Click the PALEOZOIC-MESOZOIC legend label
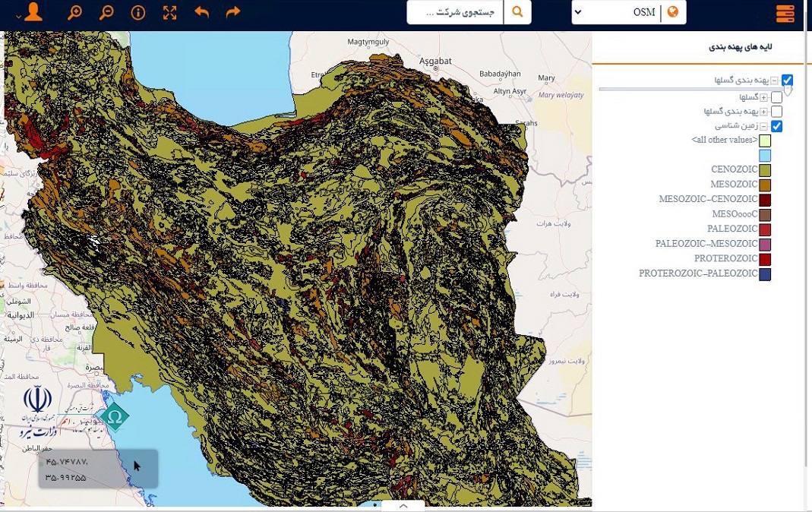The image size is (812, 512). point(706,243)
